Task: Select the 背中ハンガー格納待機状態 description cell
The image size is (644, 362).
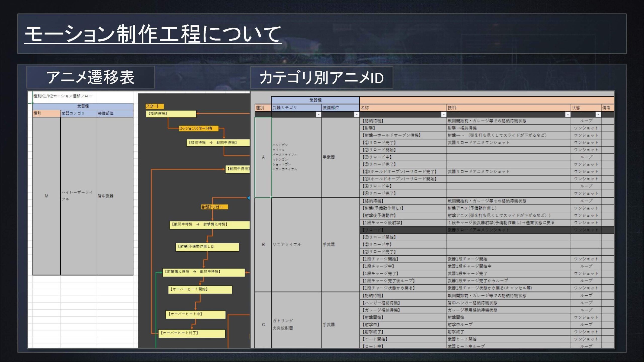Action: click(509, 303)
